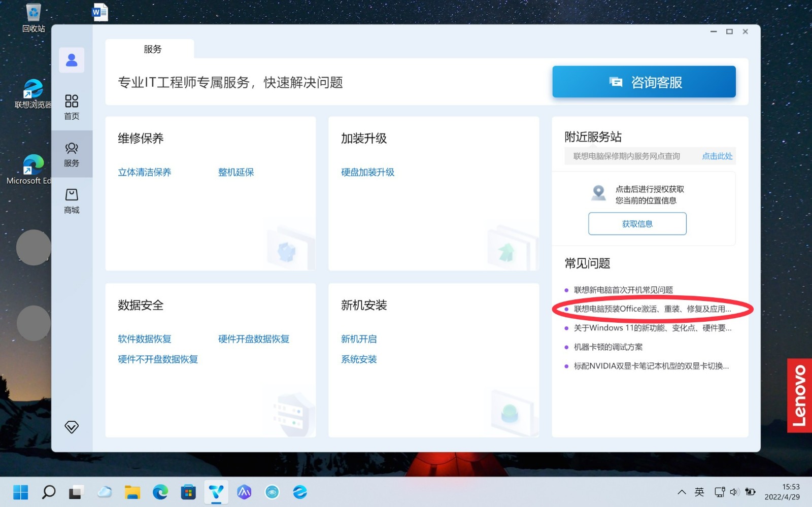
Task: Select Recycle Bin desktop icon
Action: pos(33,18)
